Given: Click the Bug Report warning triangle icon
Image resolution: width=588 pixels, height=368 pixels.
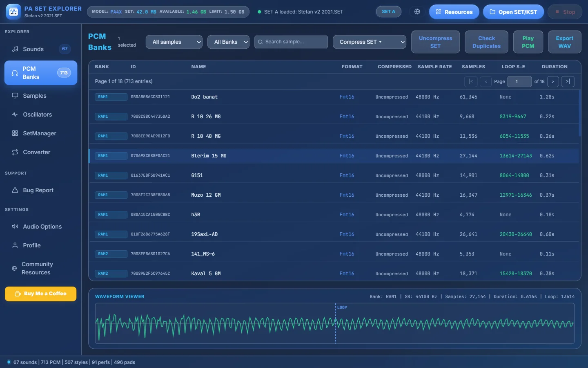Looking at the screenshot, I should 15,190.
